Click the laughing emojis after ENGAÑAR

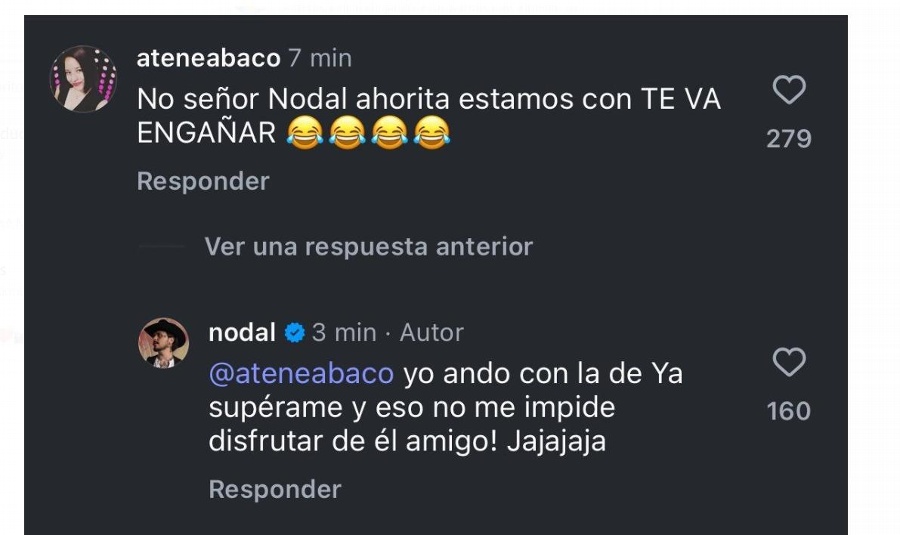coord(368,133)
